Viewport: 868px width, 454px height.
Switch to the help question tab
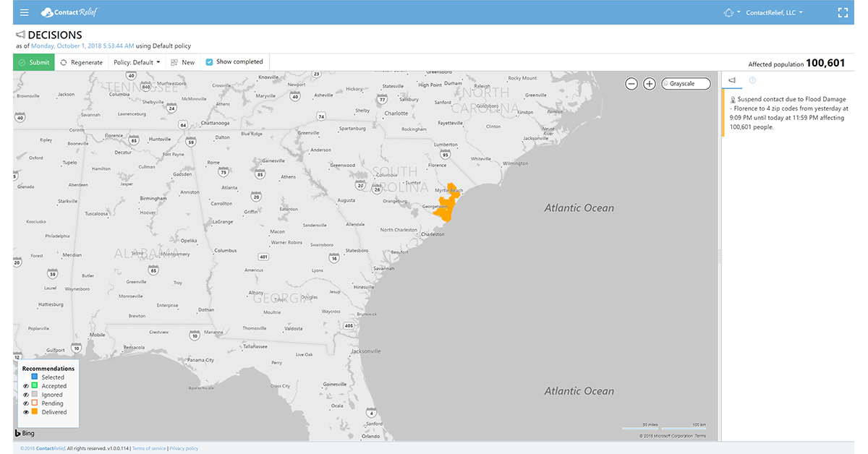(x=752, y=80)
